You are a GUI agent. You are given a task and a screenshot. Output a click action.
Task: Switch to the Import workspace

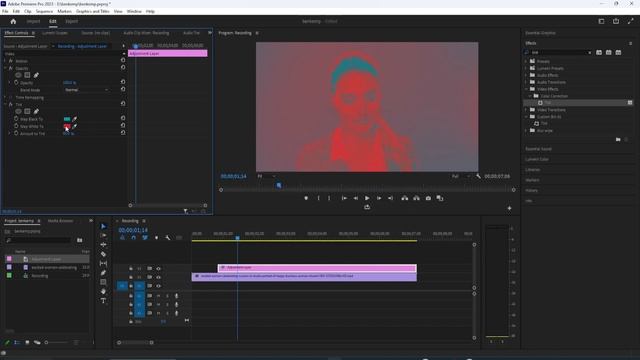pos(33,21)
